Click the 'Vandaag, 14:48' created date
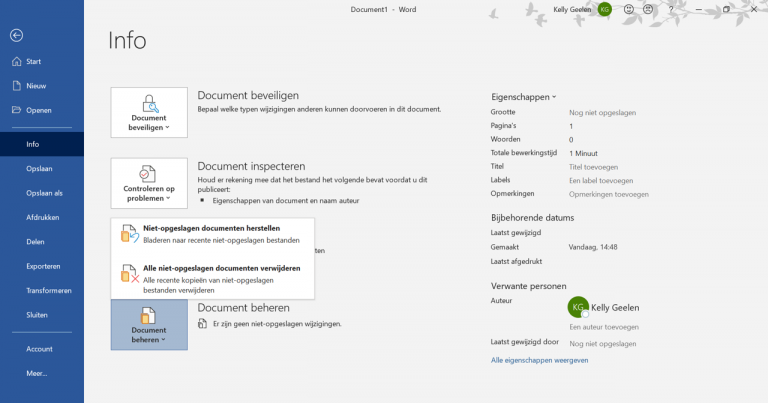Image resolution: width=768 pixels, height=403 pixels. point(593,247)
